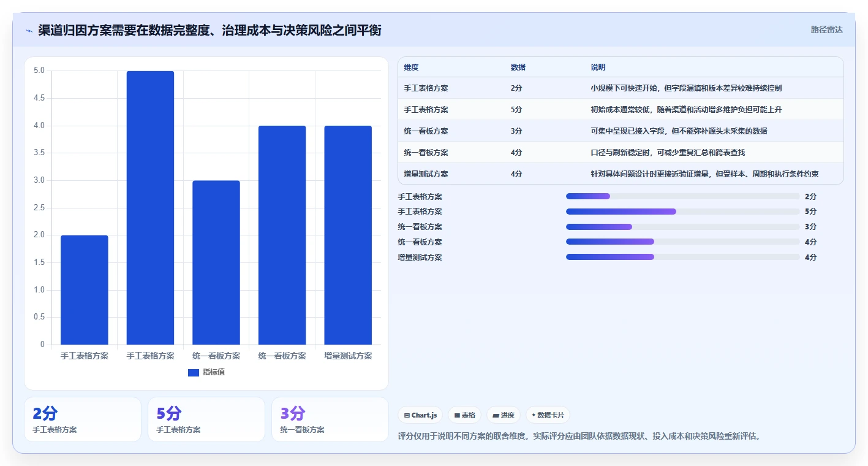868x466 pixels.
Task: Toggle the 指标值 legend label
Action: (214, 372)
